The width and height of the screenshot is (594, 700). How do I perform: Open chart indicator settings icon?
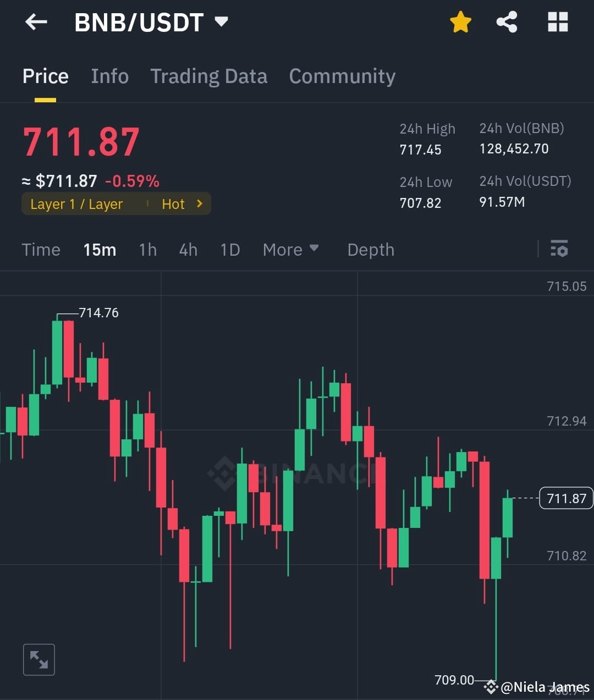coord(559,250)
